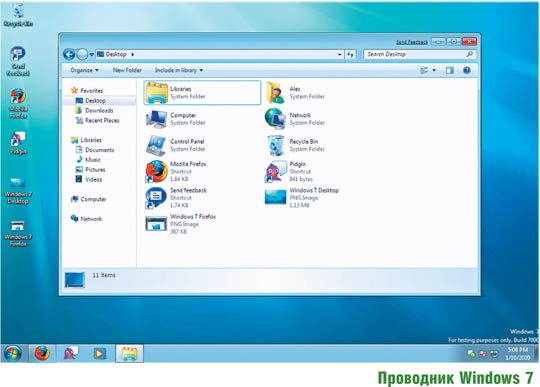Open the Include in library dropdown
Image resolution: width=540 pixels, height=387 pixels.
pyautogui.click(x=179, y=70)
